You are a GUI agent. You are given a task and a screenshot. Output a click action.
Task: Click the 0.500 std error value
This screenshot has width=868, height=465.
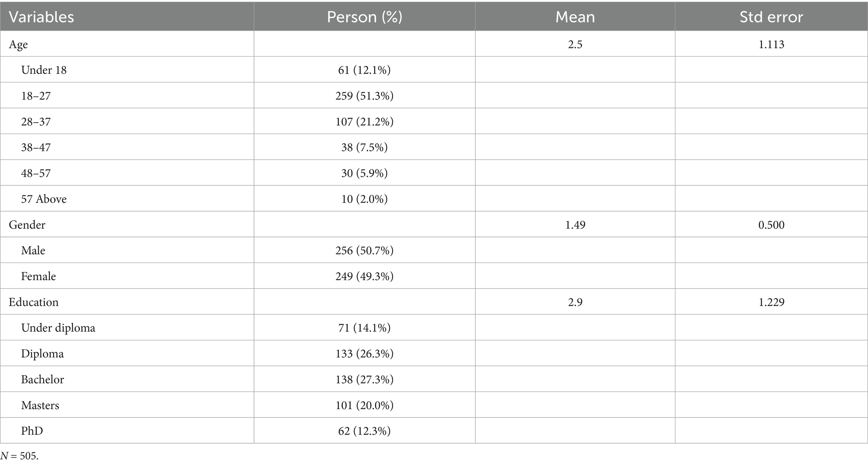[x=771, y=225]
